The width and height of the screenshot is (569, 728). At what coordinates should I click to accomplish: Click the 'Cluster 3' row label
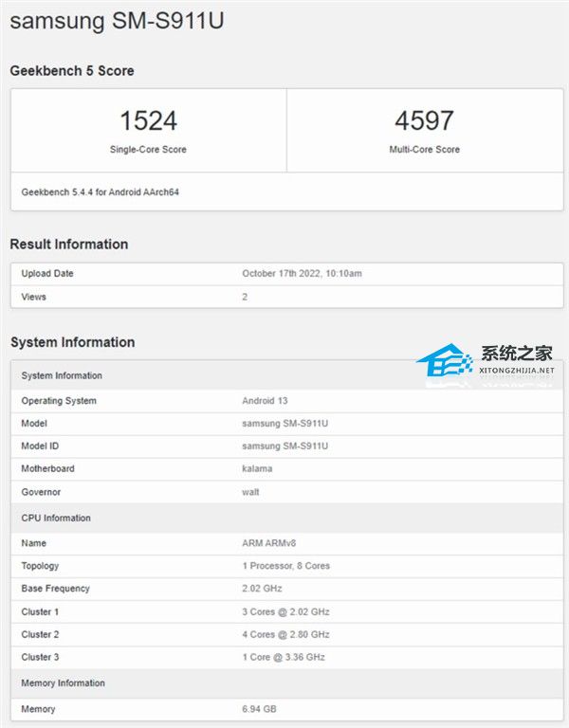(40, 658)
